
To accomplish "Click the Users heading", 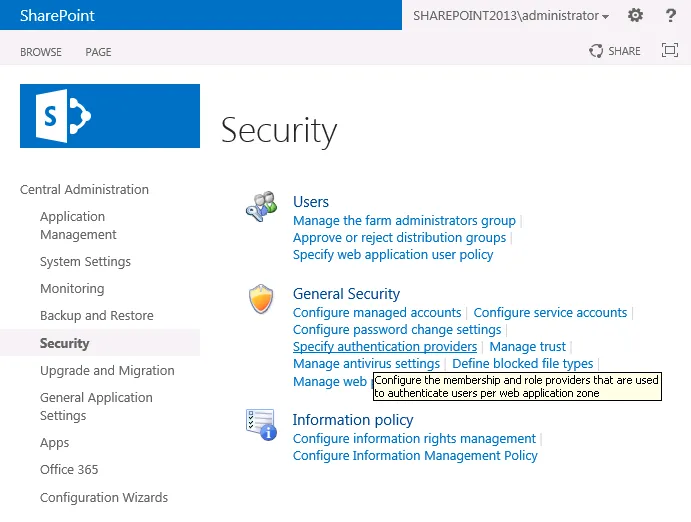I will 311,202.
